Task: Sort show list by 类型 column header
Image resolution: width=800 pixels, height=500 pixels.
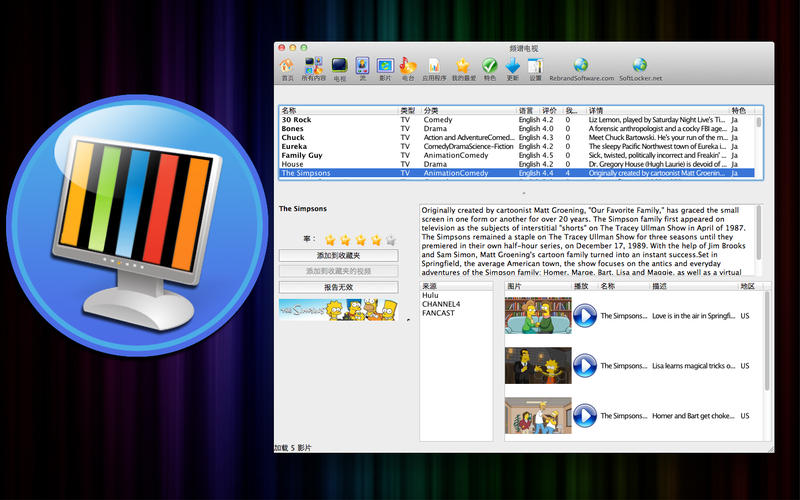Action: [409, 110]
